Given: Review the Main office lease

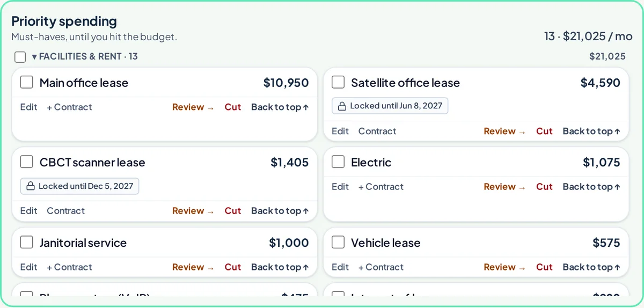Looking at the screenshot, I should tap(193, 107).
